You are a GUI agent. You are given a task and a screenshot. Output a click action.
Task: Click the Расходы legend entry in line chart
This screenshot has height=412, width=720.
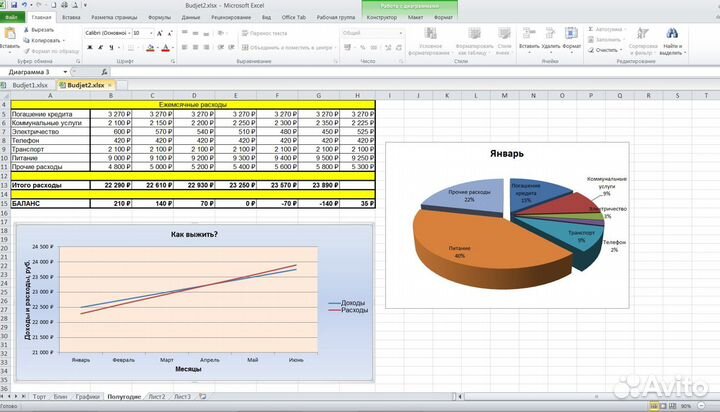pyautogui.click(x=349, y=310)
